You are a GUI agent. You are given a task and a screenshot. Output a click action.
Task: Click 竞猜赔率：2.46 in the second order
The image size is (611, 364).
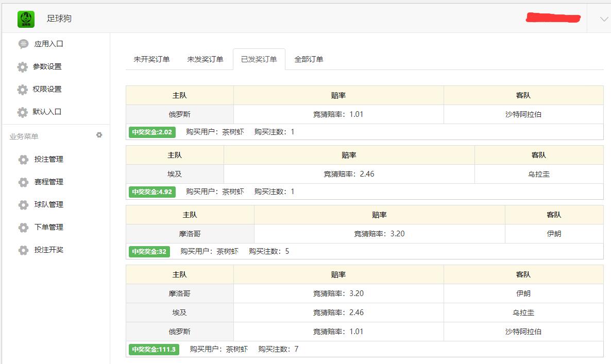tap(349, 174)
